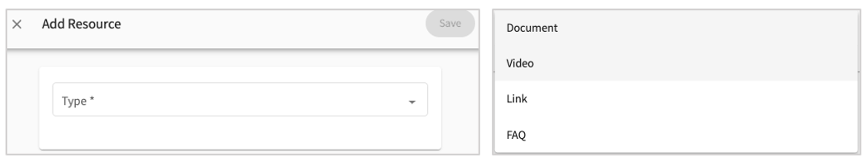Select FAQ from the options list

(516, 135)
